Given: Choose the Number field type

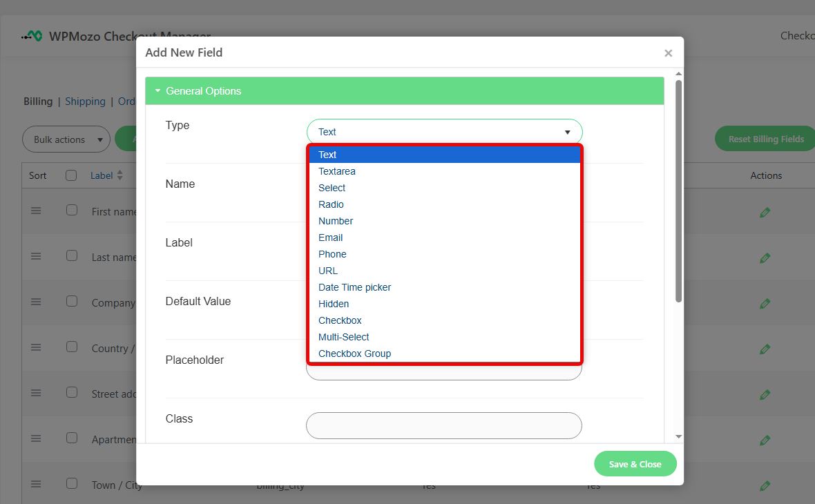Looking at the screenshot, I should [x=444, y=222].
